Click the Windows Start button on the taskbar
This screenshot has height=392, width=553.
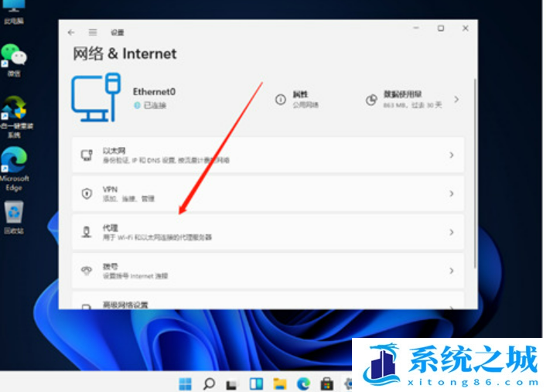click(x=186, y=383)
